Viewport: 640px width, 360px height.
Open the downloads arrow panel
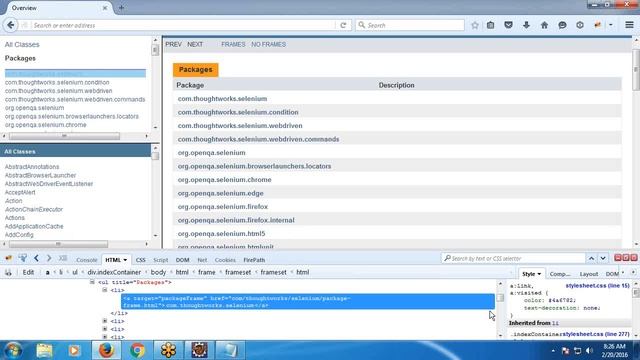526,25
